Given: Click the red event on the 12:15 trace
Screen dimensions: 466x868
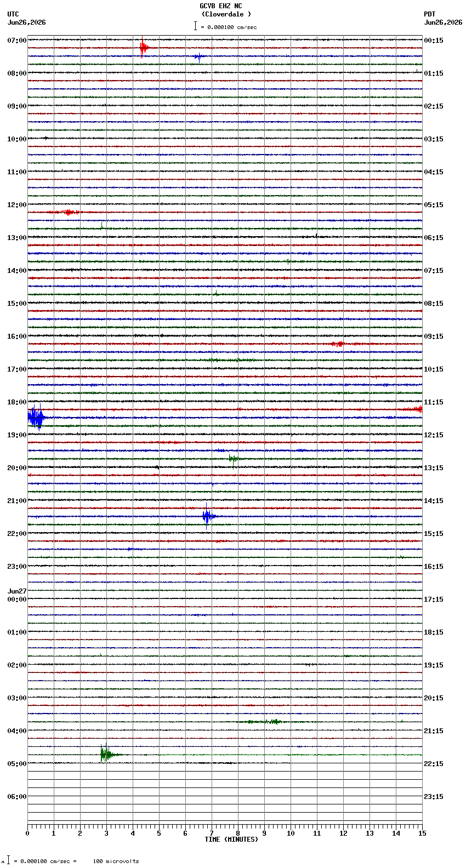Looking at the screenshot, I should (x=68, y=212).
